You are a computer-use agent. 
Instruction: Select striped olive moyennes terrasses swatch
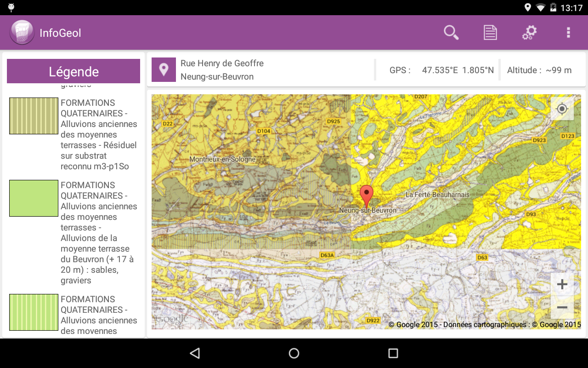coord(34,116)
